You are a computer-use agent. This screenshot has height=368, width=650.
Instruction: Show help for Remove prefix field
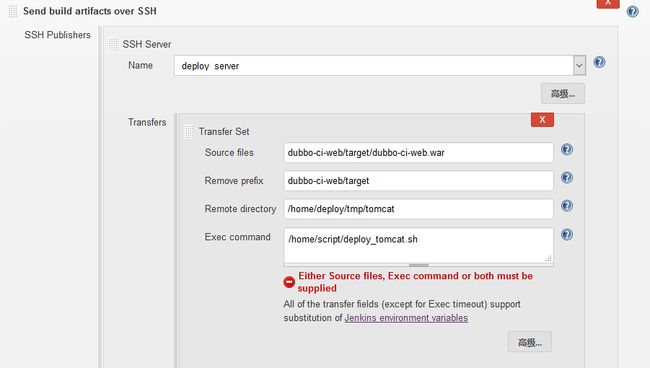pos(567,177)
